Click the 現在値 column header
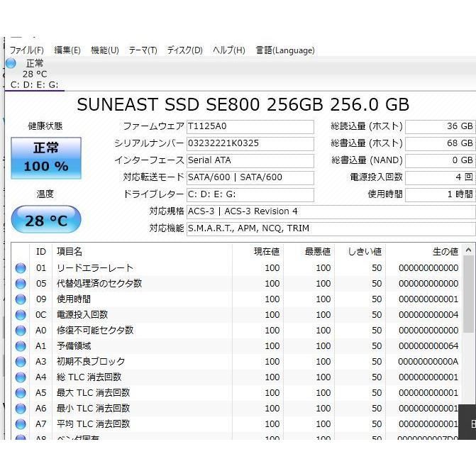 click(258, 252)
